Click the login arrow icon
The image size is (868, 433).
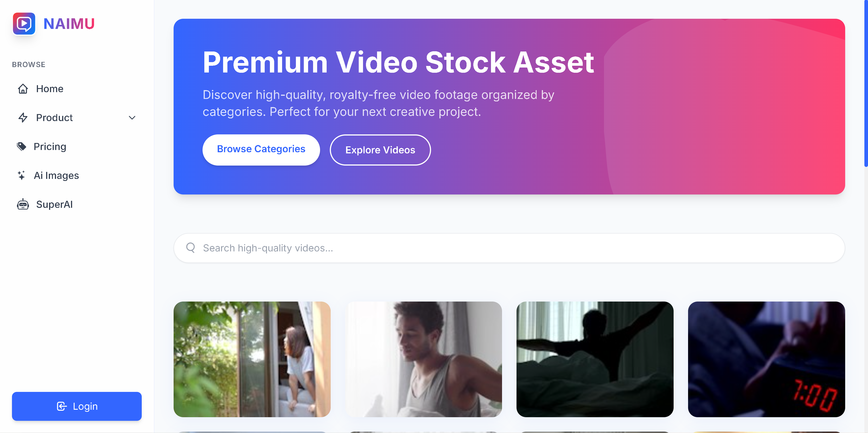pyautogui.click(x=62, y=406)
